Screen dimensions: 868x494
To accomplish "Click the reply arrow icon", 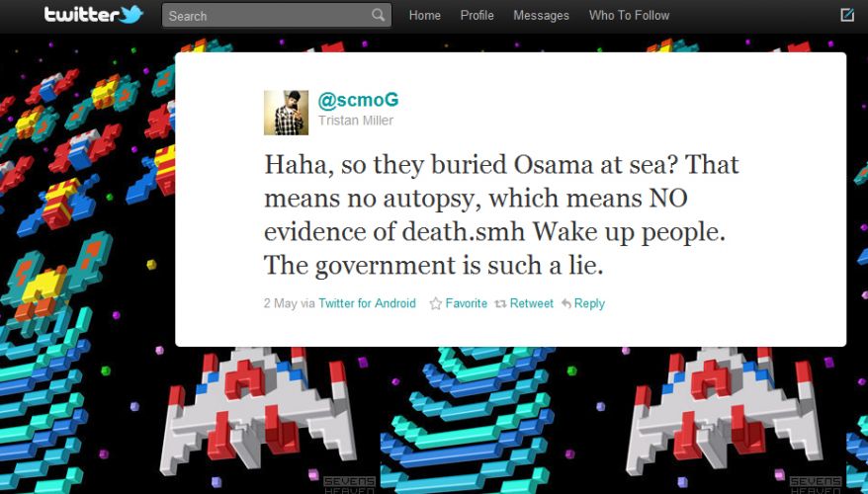I will point(566,303).
